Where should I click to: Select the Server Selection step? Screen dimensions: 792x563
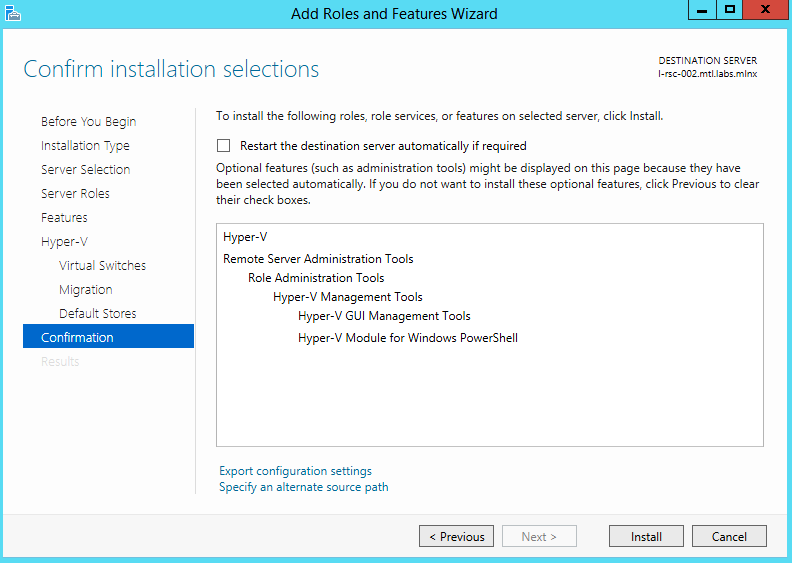85,170
